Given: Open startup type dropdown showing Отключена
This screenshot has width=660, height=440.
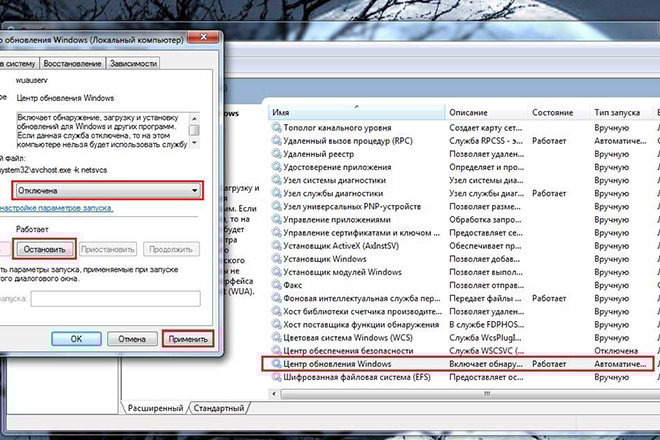Looking at the screenshot, I should click(105, 190).
